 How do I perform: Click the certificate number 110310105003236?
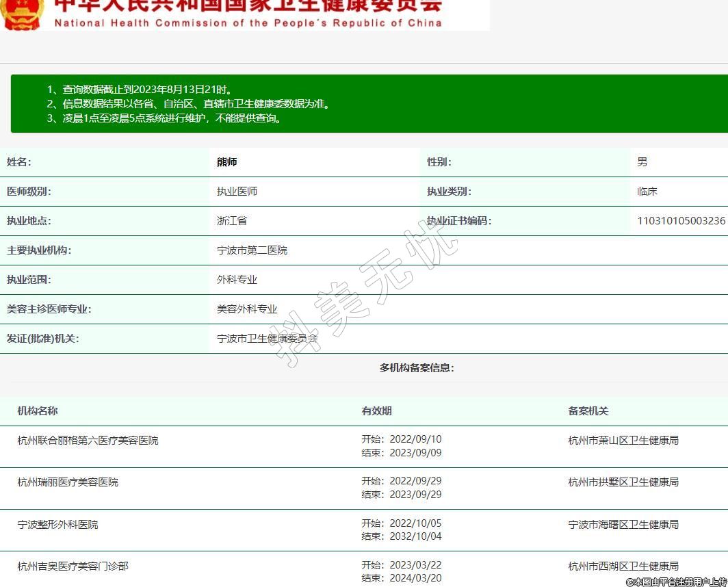[x=681, y=221]
